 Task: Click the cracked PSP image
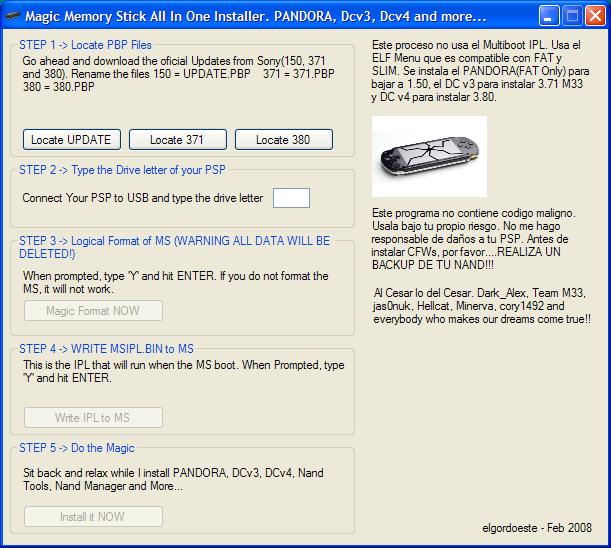pos(429,156)
